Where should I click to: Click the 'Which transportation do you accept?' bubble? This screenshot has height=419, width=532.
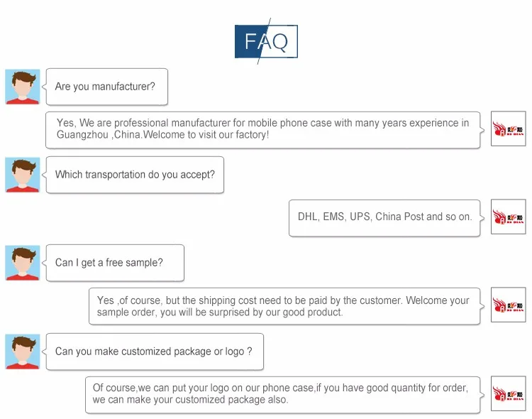(135, 175)
